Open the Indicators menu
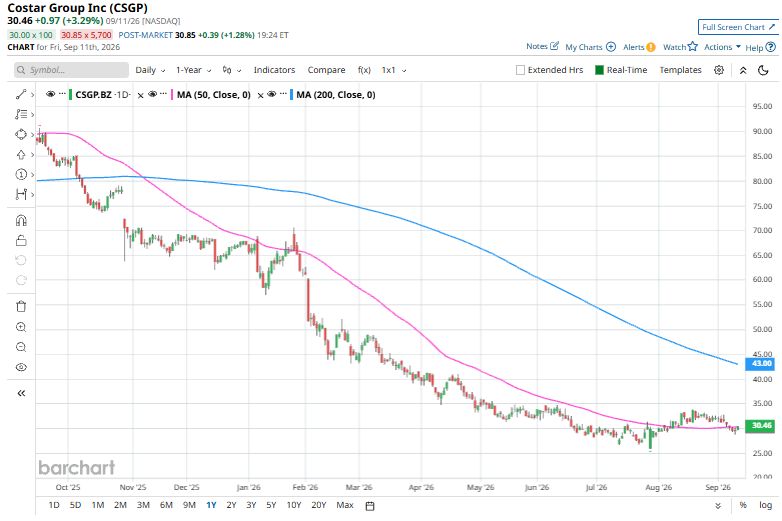Viewport: 782px width, 521px height. [274, 70]
